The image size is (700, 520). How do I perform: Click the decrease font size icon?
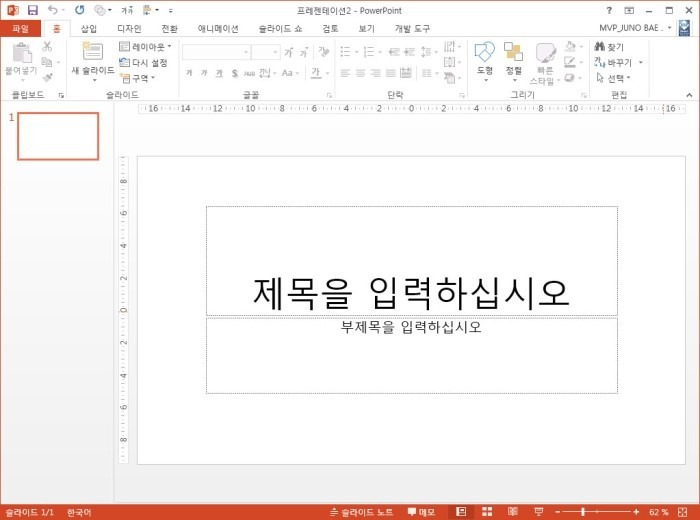[304, 52]
